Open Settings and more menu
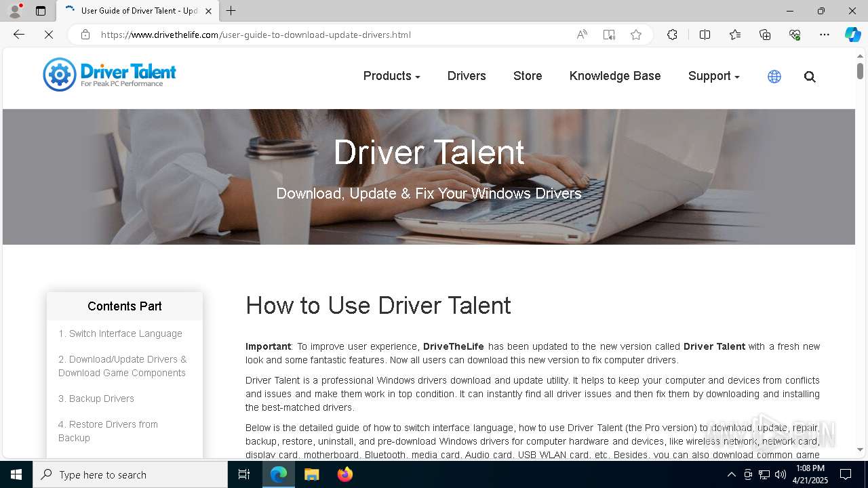The height and width of the screenshot is (488, 868). click(x=825, y=35)
